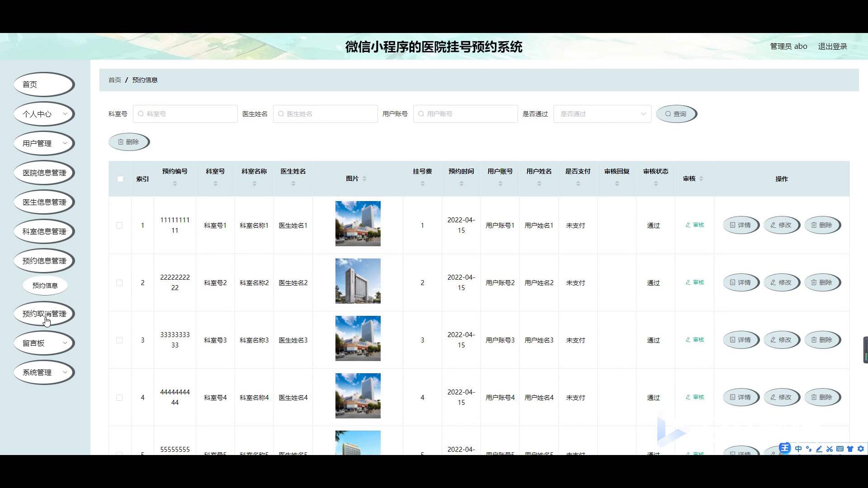Click IME 中 language indicator icon
The height and width of the screenshot is (488, 868).
(x=798, y=449)
